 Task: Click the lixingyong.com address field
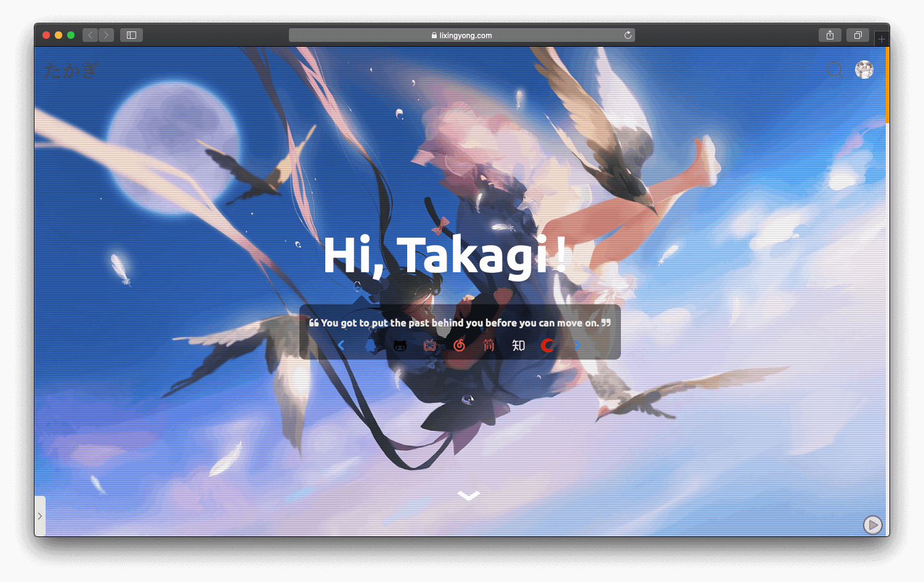pyautogui.click(x=462, y=35)
